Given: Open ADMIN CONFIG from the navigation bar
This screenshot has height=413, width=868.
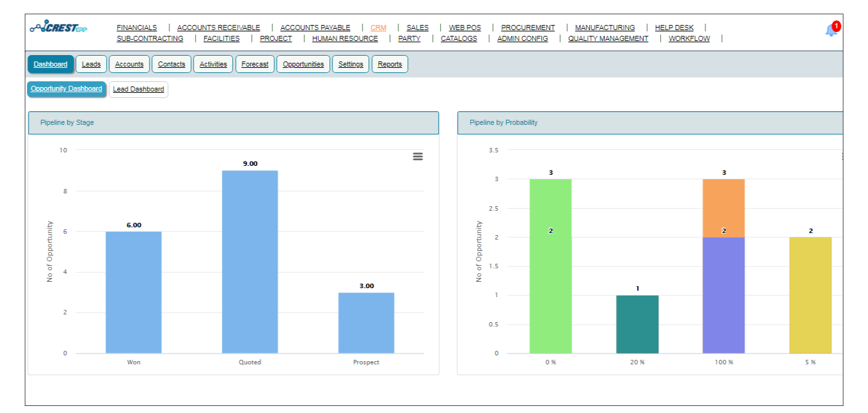Looking at the screenshot, I should click(x=523, y=38).
